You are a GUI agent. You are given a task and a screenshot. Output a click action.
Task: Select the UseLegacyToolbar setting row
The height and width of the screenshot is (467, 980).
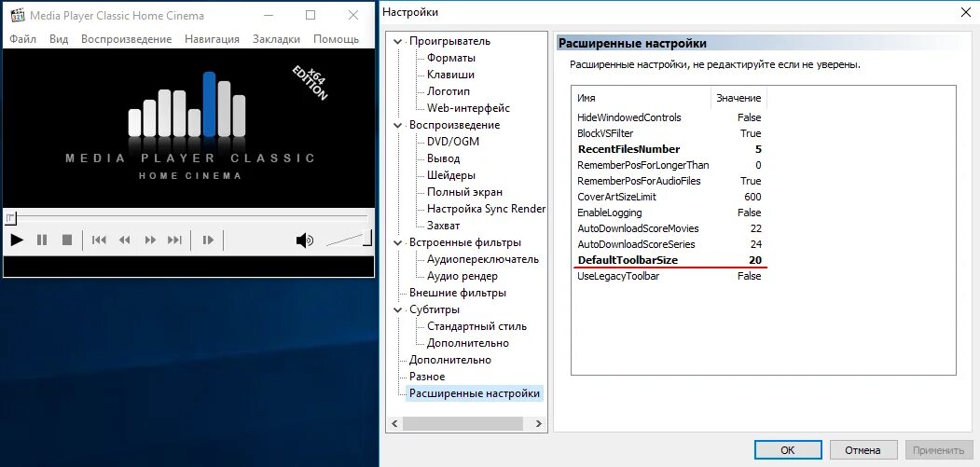[x=669, y=276]
